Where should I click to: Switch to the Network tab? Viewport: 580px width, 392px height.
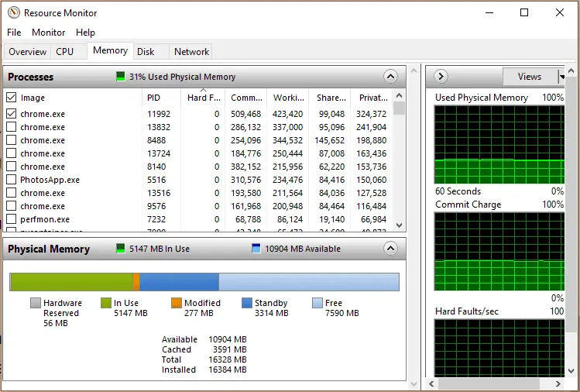[191, 52]
